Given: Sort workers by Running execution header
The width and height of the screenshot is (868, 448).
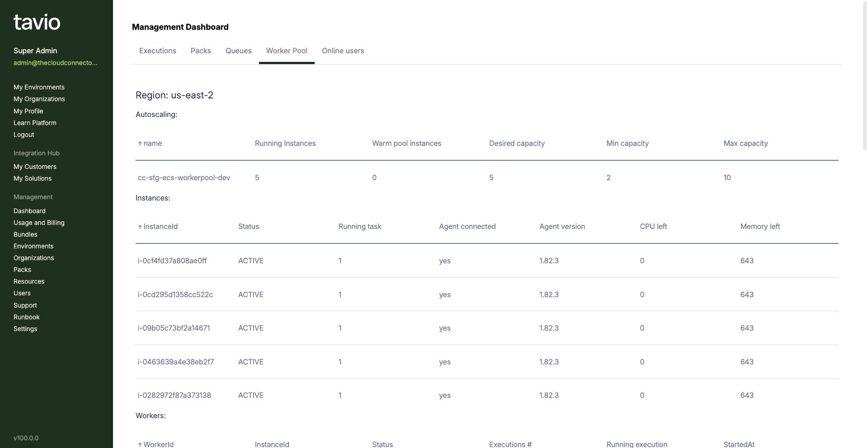Looking at the screenshot, I should pyautogui.click(x=637, y=444).
